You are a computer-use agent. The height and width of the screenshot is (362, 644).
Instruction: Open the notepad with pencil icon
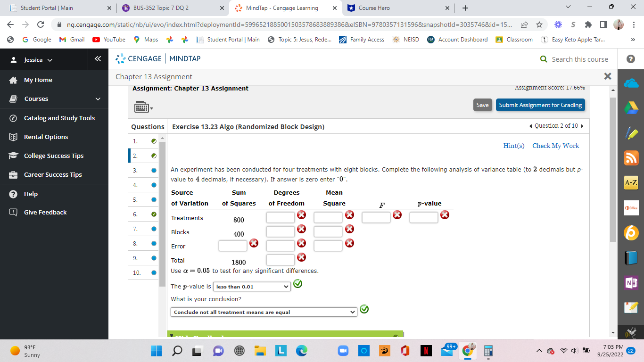631,307
